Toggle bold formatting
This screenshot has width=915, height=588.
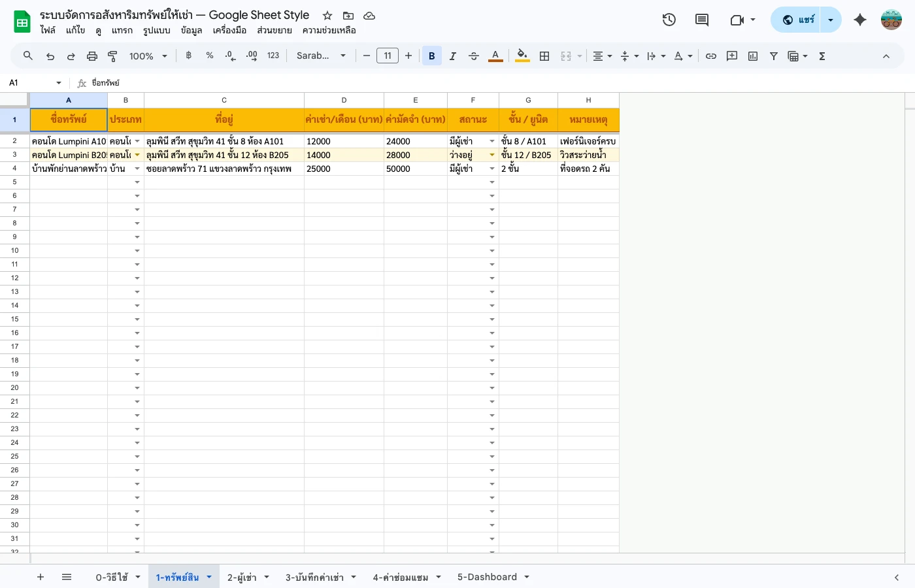pos(432,56)
